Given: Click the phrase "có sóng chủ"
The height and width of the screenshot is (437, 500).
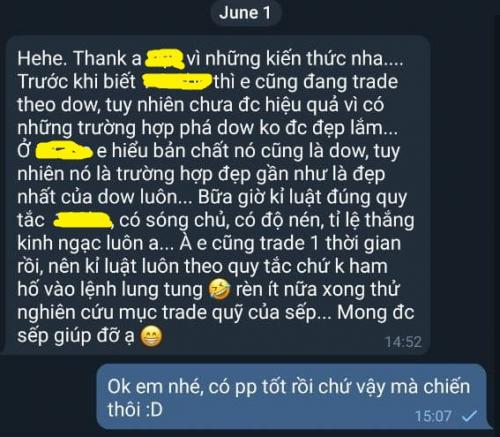Looking at the screenshot, I should [x=172, y=221].
